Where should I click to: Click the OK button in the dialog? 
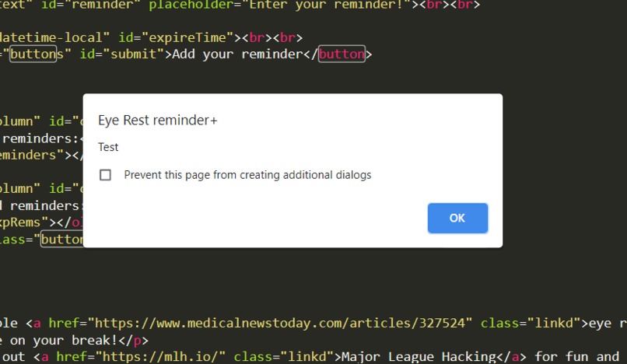point(457,218)
